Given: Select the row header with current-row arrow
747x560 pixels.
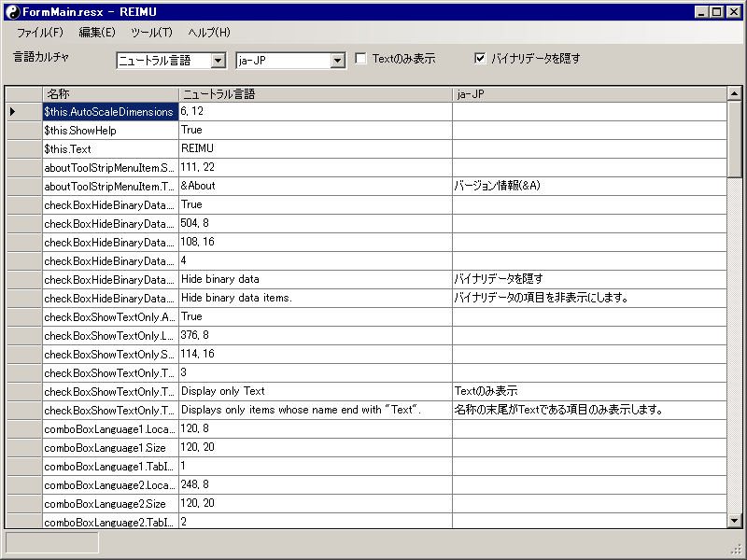Looking at the screenshot, I should point(24,112).
